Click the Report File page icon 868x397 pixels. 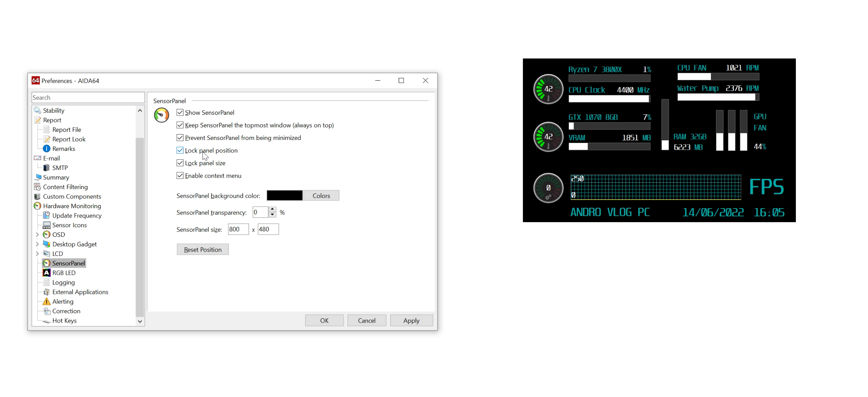pyautogui.click(x=47, y=129)
